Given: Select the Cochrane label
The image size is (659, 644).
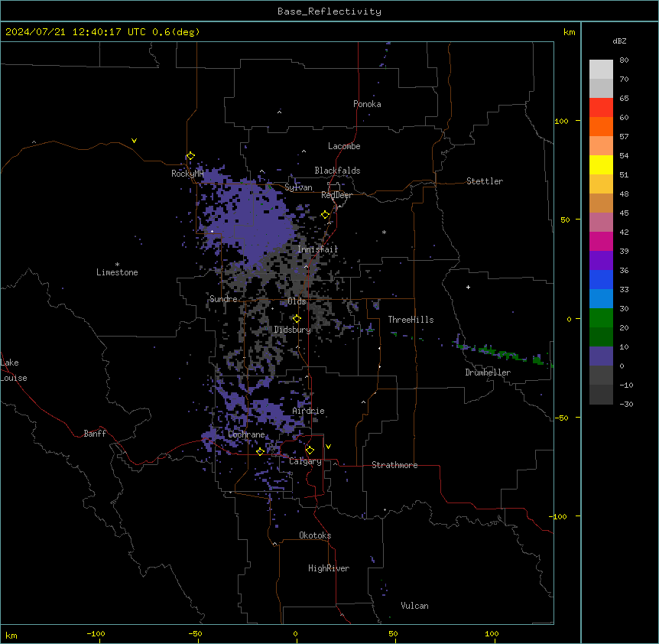Looking at the screenshot, I should coord(247,434).
